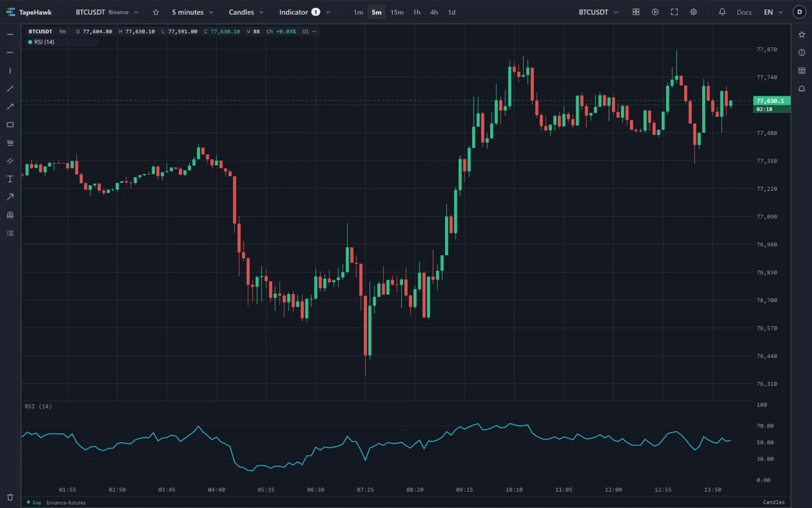Open multi-chart layout grid
This screenshot has width=812, height=508.
click(636, 12)
